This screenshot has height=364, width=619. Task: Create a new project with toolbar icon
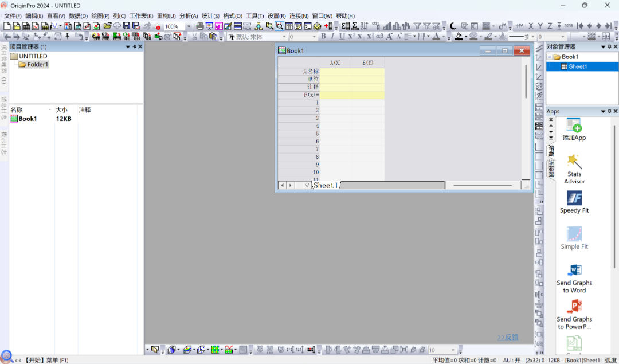tap(7, 26)
